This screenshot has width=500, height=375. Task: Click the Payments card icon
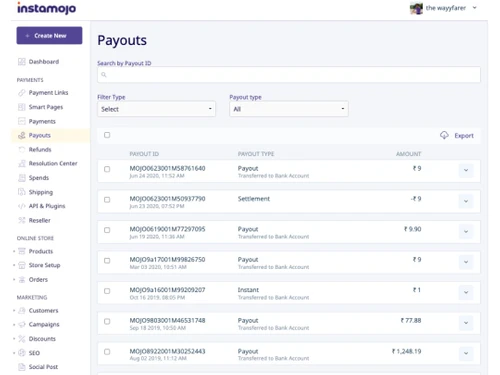[22, 121]
